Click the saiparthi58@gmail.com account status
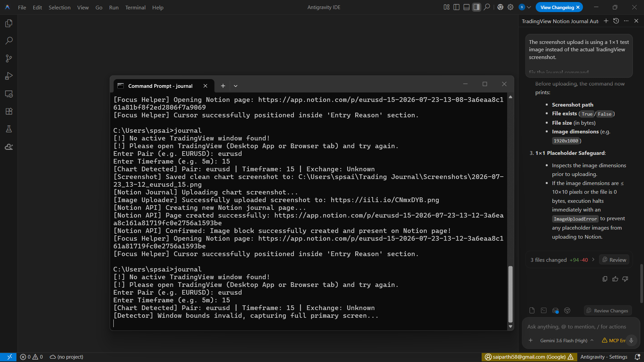 pyautogui.click(x=529, y=357)
